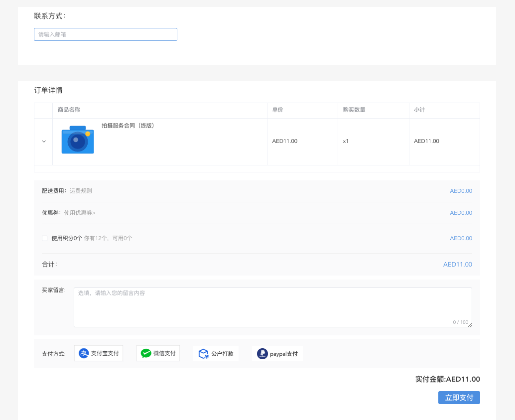
Task: Expand the order row chevron
Action: pos(44,141)
